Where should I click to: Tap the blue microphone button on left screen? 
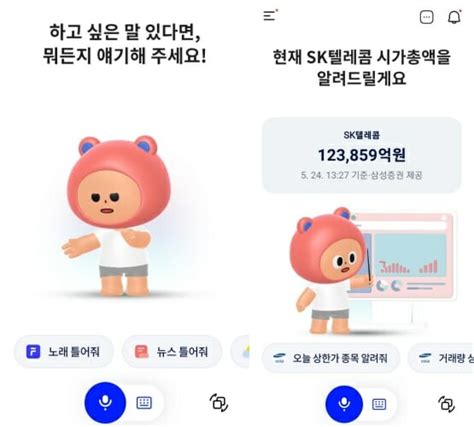[x=105, y=403]
